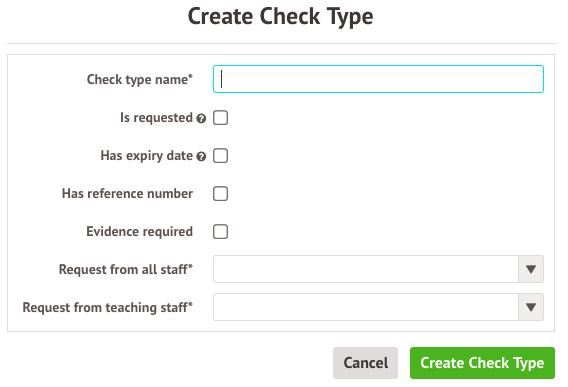
Task: Click the green Create Check Type button
Action: pos(482,363)
